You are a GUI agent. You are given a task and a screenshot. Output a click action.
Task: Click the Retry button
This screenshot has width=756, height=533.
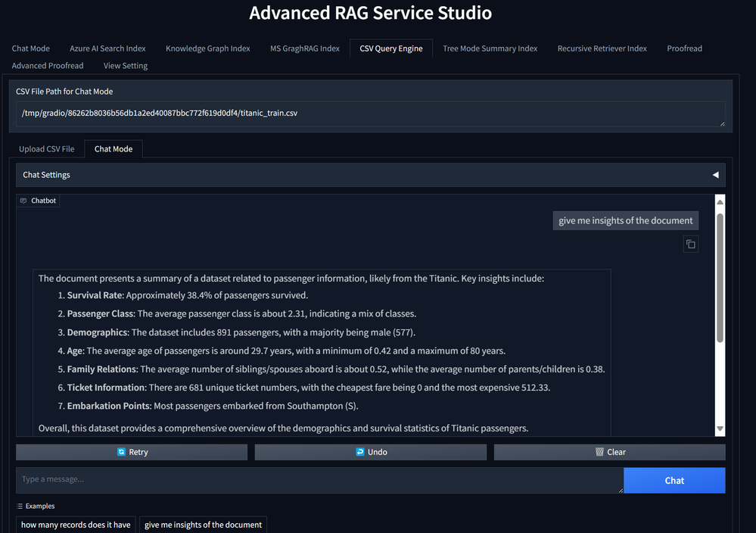pyautogui.click(x=132, y=452)
